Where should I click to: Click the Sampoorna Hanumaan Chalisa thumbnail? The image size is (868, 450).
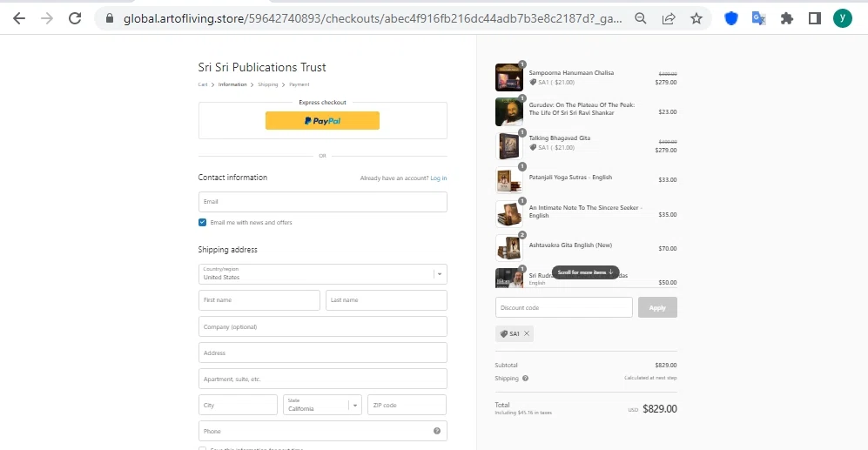click(x=509, y=77)
